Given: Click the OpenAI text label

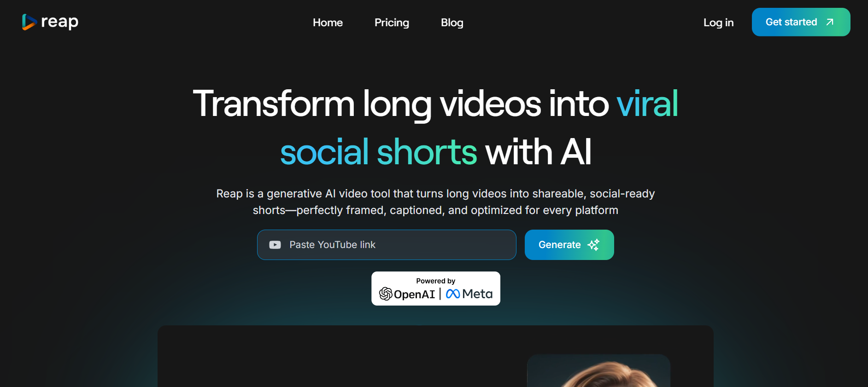Looking at the screenshot, I should [x=414, y=295].
